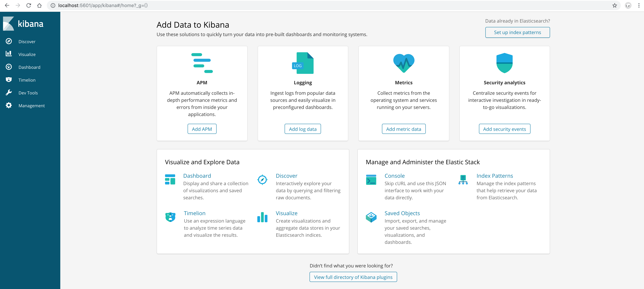
Task: Click the kibana wordmark text
Action: coord(30,24)
